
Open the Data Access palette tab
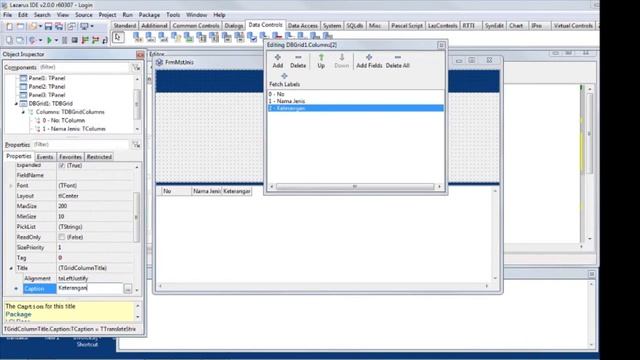(x=302, y=26)
